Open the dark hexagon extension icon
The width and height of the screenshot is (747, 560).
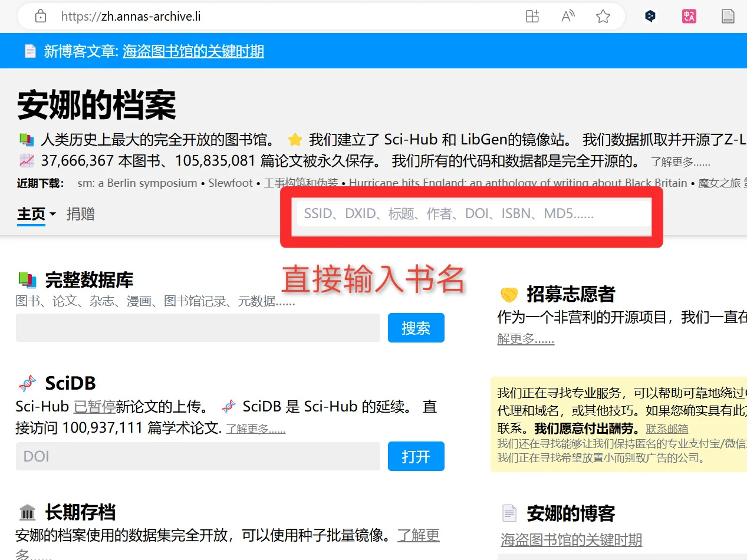[650, 17]
